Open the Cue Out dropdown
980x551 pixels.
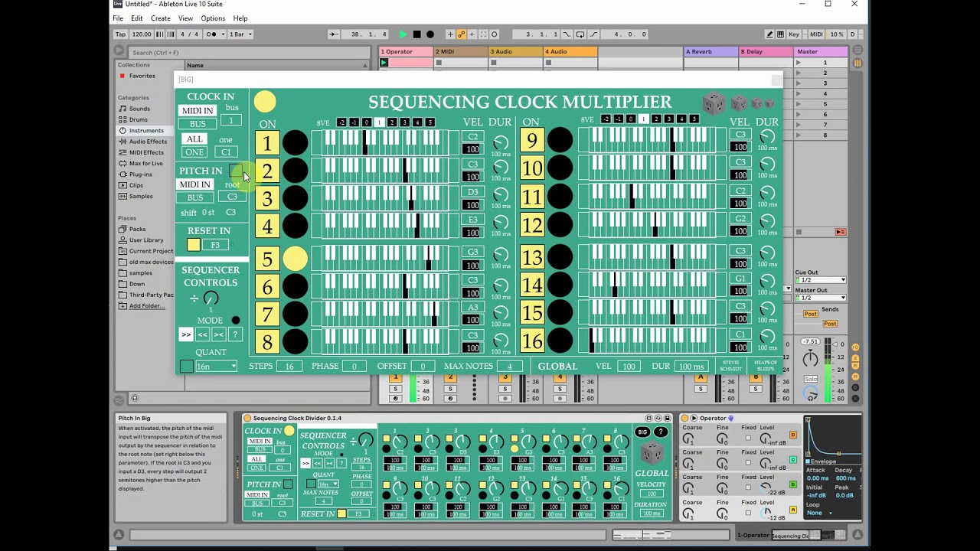[x=820, y=280]
